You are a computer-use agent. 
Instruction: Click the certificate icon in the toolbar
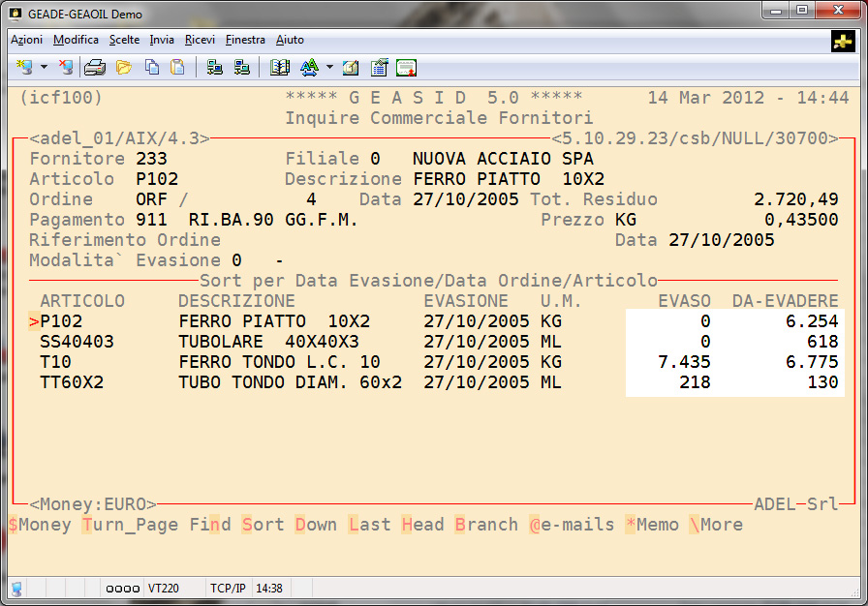pyautogui.click(x=406, y=68)
